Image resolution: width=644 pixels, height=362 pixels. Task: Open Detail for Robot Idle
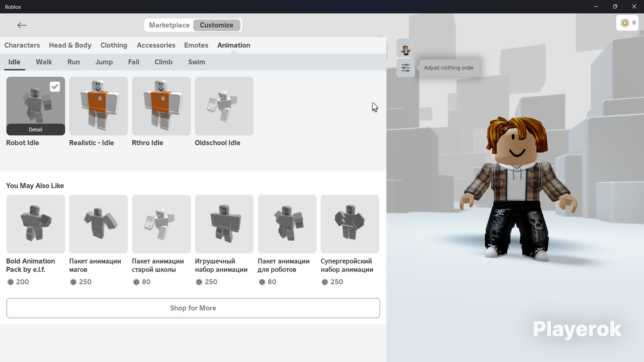pos(35,130)
